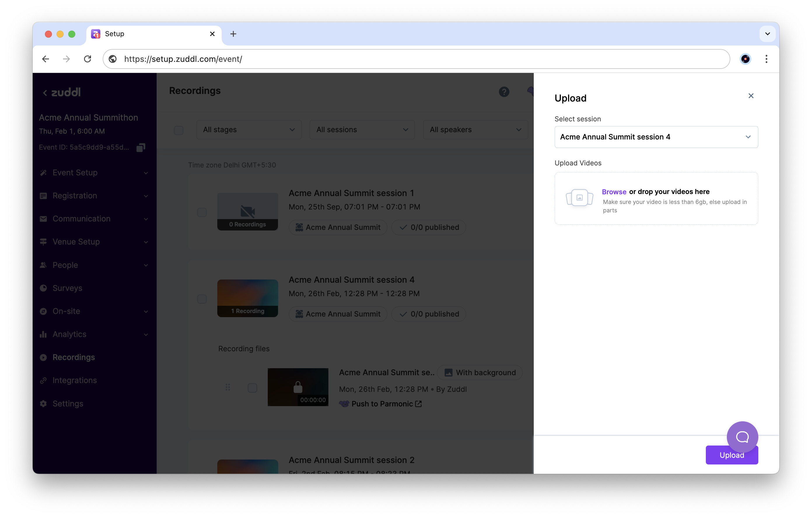Viewport: 812px width, 517px height.
Task: Close the Upload panel
Action: click(751, 96)
